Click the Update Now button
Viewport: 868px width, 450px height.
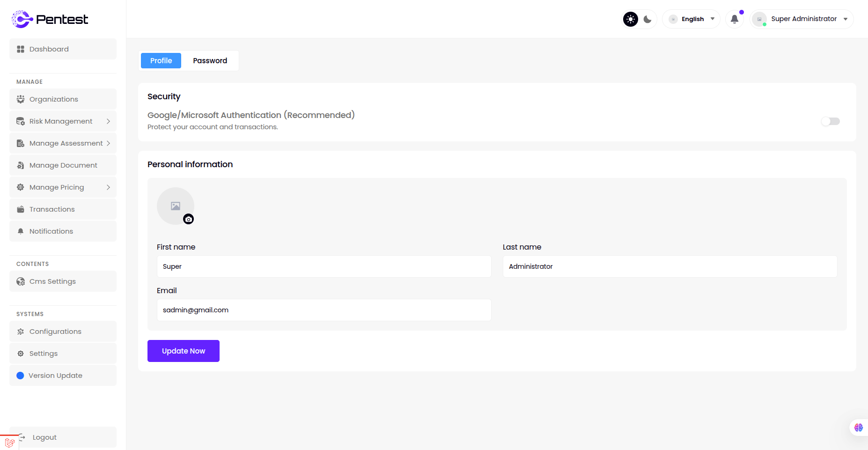coord(184,351)
